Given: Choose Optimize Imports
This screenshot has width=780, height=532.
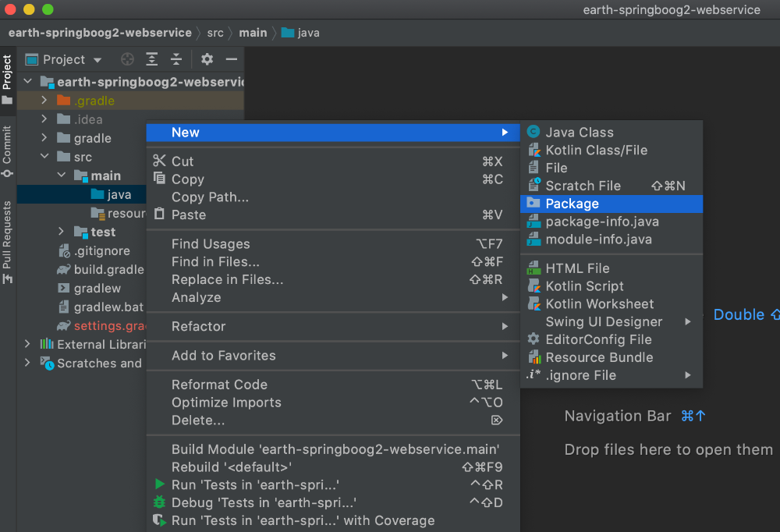Looking at the screenshot, I should click(x=333, y=403).
